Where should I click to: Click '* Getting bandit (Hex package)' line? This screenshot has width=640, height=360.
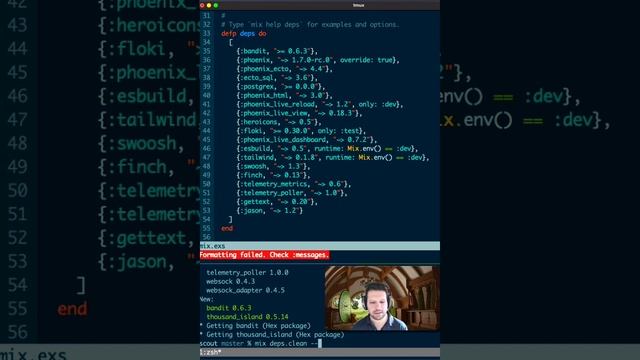(x=255, y=326)
